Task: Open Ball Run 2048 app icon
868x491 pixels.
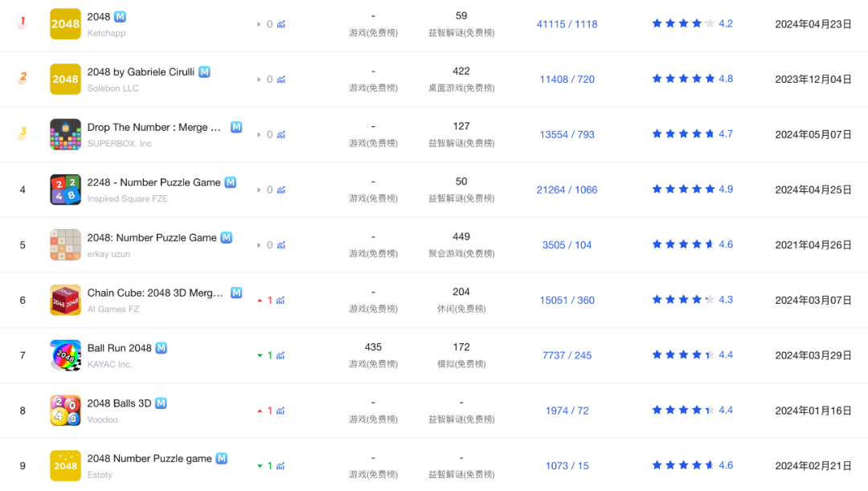Action: click(65, 355)
